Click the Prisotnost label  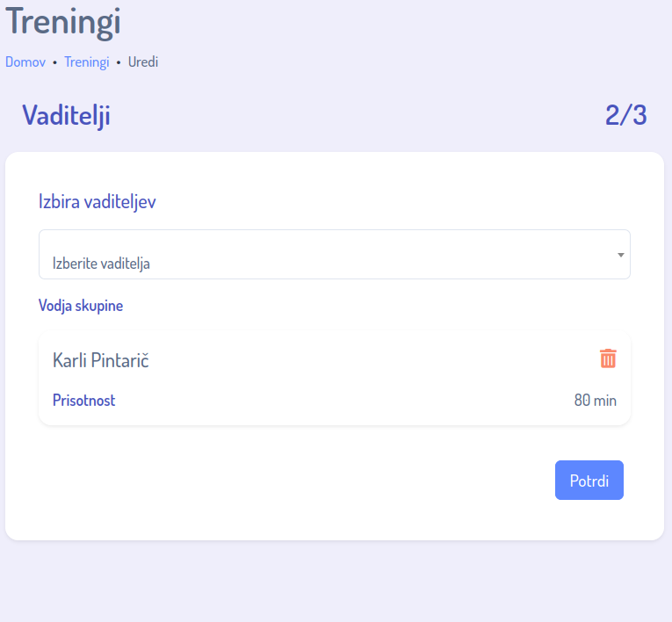(x=84, y=401)
